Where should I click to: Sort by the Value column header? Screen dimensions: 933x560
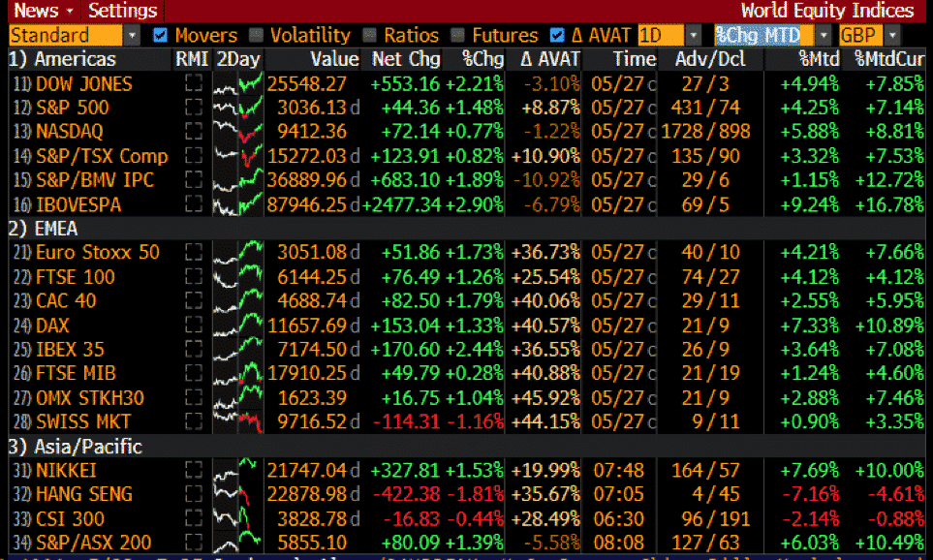334,59
